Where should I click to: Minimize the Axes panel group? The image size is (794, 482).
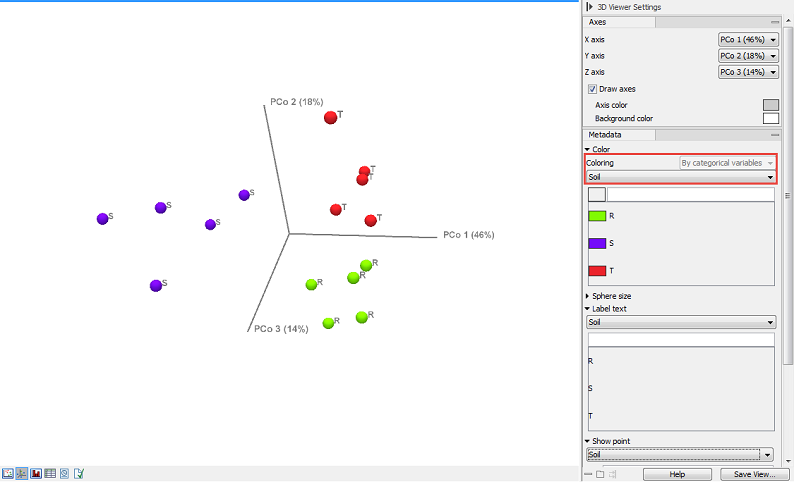774,21
